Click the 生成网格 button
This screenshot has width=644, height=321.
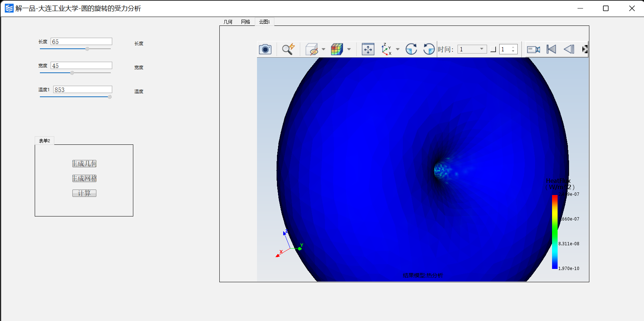[x=84, y=178]
